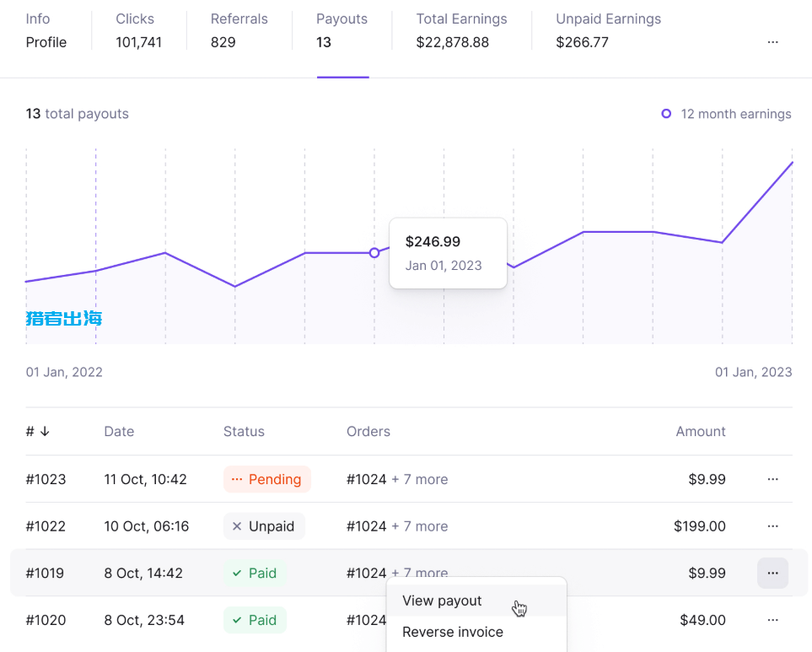The image size is (812, 652).
Task: Open the top-right more options ellipsis
Action: tap(772, 42)
